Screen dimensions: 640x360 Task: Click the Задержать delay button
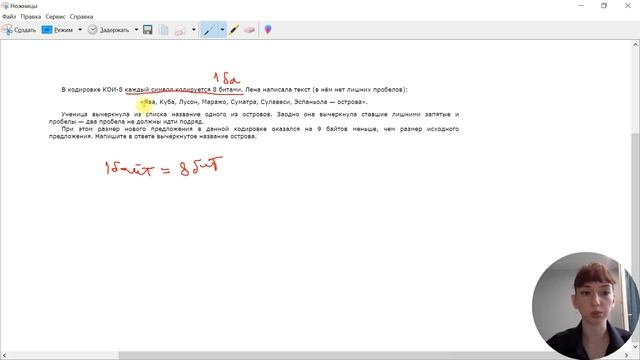point(109,30)
